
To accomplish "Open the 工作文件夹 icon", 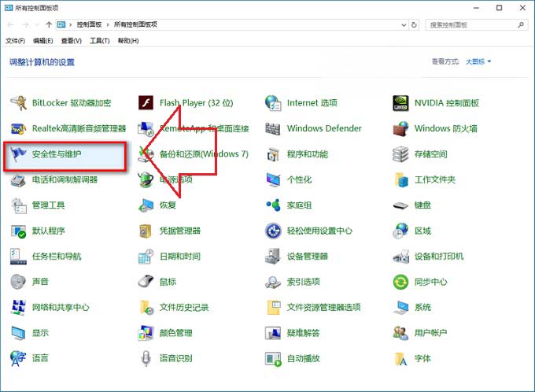I will pyautogui.click(x=400, y=179).
